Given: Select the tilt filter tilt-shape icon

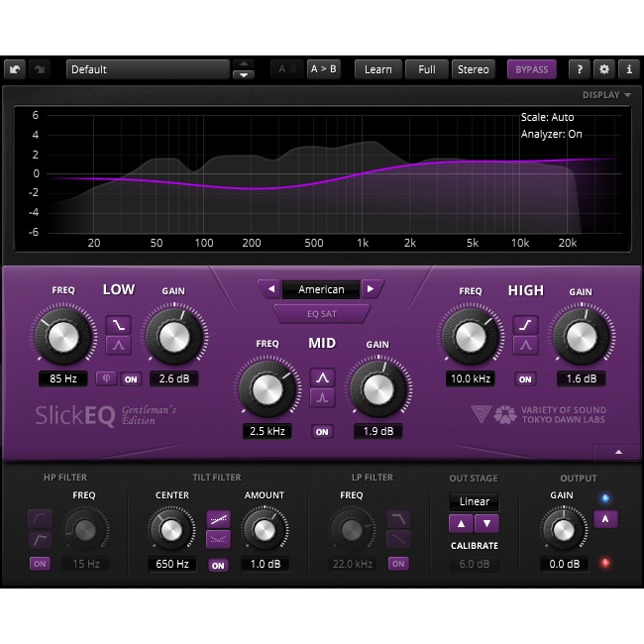Looking at the screenshot, I should tap(218, 519).
